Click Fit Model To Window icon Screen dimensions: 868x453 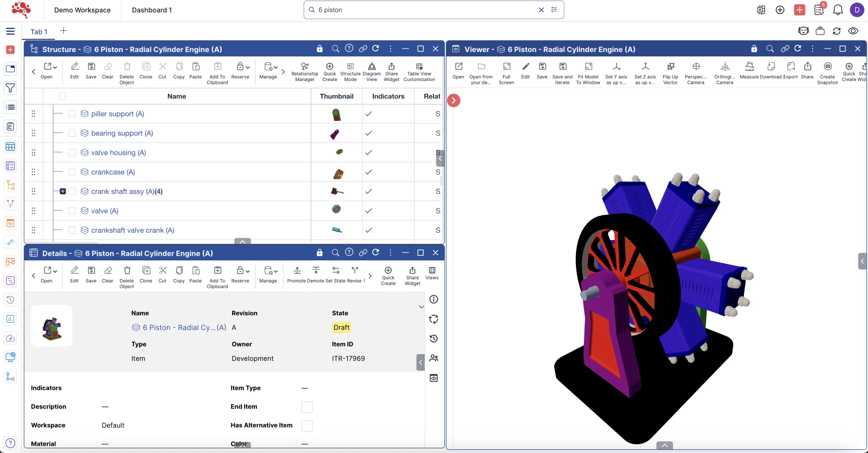click(x=588, y=67)
